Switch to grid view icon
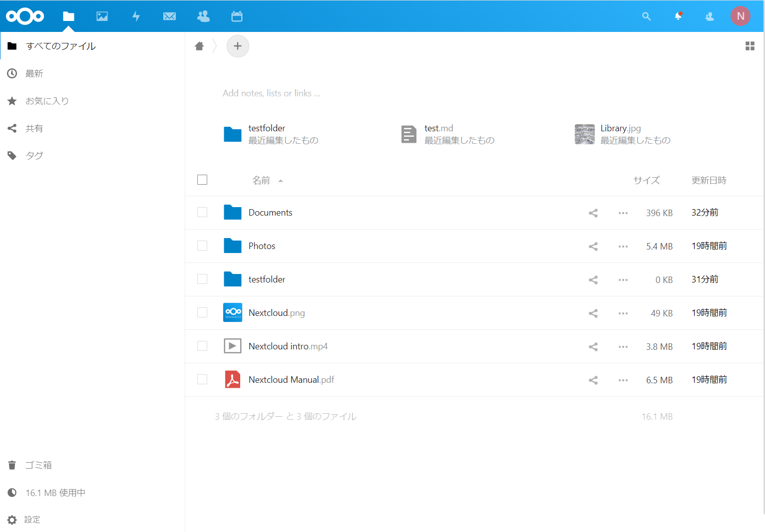 point(750,46)
